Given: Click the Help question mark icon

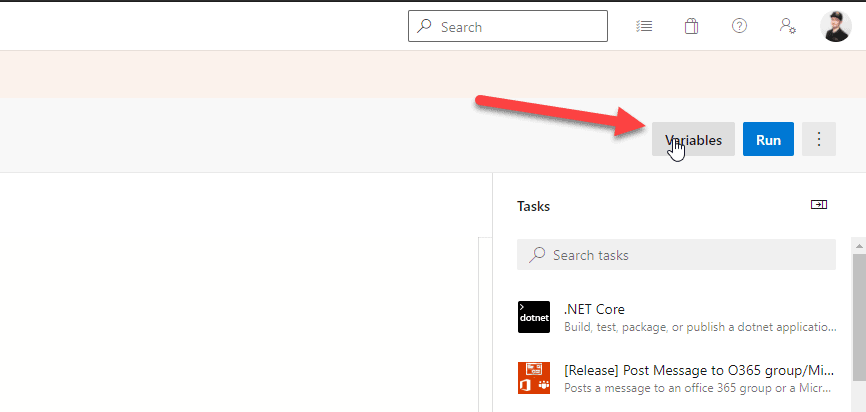Looking at the screenshot, I should click(739, 27).
